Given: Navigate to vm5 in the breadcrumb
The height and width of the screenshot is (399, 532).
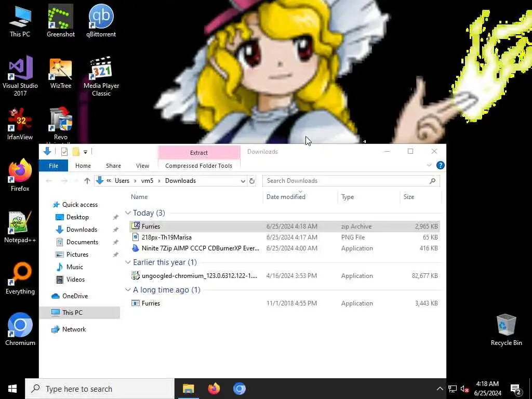Looking at the screenshot, I should pyautogui.click(x=147, y=181).
